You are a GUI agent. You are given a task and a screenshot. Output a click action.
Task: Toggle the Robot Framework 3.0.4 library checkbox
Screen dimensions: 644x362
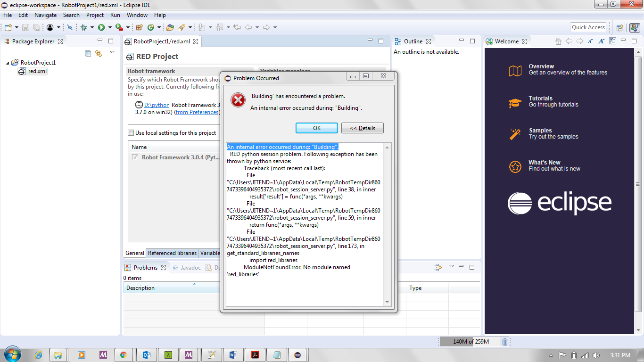tap(134, 157)
